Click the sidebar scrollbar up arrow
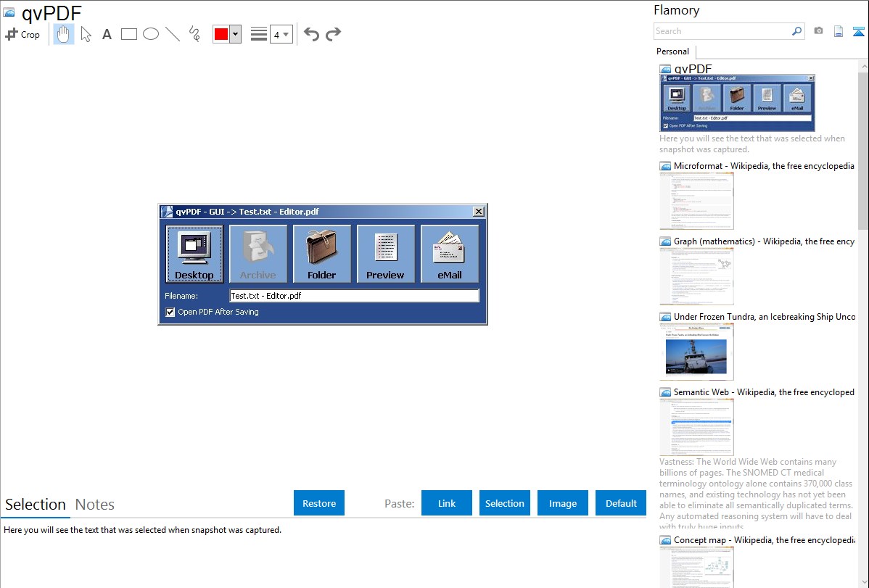The image size is (869, 588). (863, 66)
